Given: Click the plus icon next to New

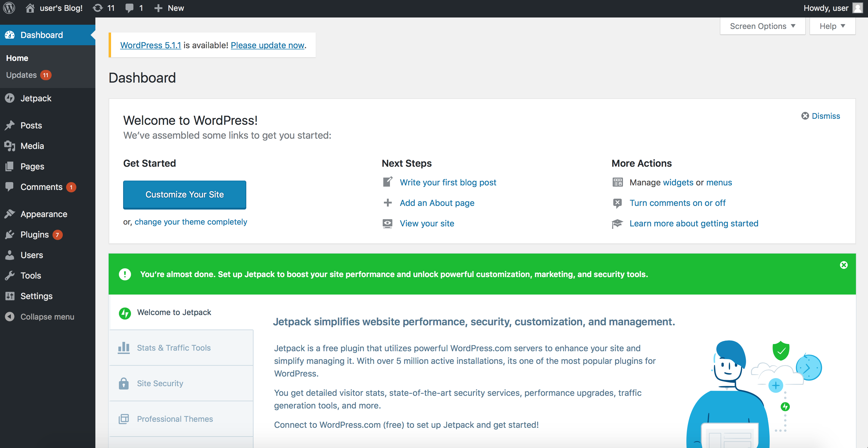Looking at the screenshot, I should click(x=158, y=8).
